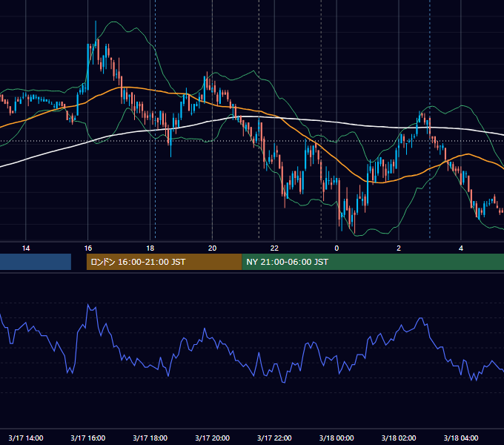Screen dimensions: 504x445
Task: Click the 3/17 14:00 oscillator time label
Action: click(x=26, y=438)
